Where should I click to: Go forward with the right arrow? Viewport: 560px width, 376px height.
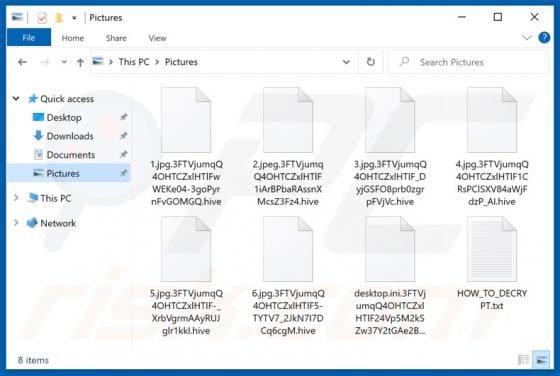coord(45,62)
